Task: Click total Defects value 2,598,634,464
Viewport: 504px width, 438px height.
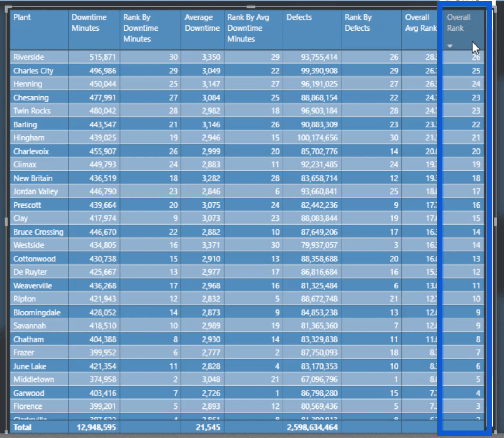Action: point(312,427)
